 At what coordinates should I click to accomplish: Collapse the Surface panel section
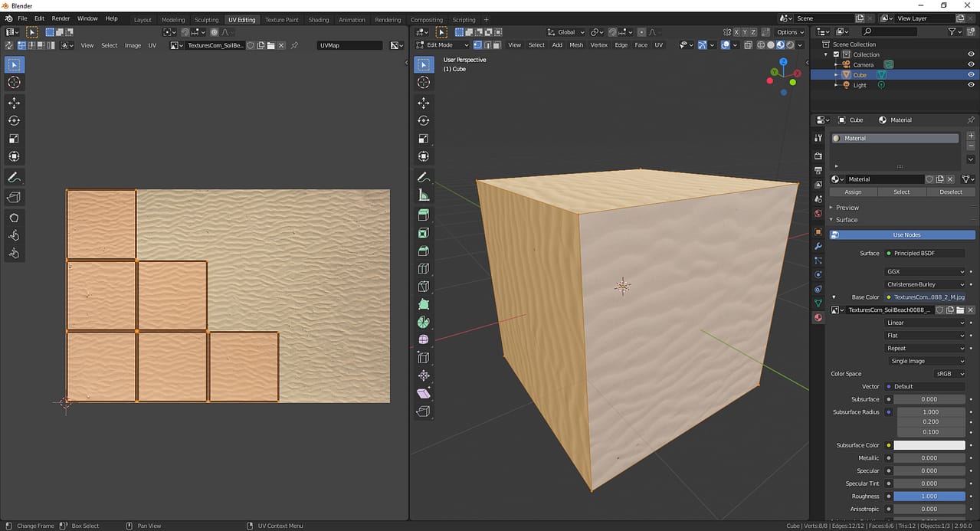[x=847, y=220]
